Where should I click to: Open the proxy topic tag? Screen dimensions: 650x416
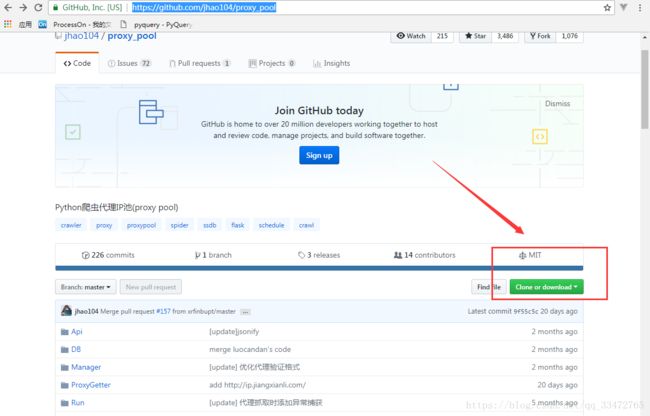pyautogui.click(x=104, y=225)
